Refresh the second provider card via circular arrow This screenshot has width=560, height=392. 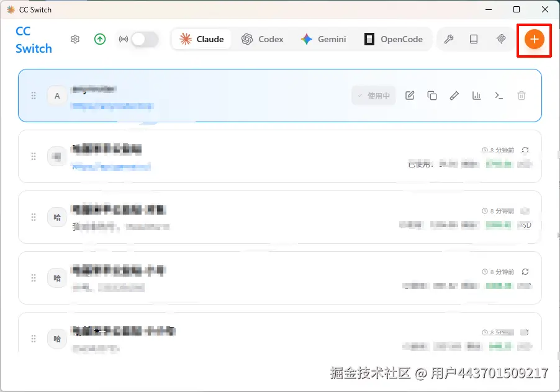pyautogui.click(x=526, y=149)
